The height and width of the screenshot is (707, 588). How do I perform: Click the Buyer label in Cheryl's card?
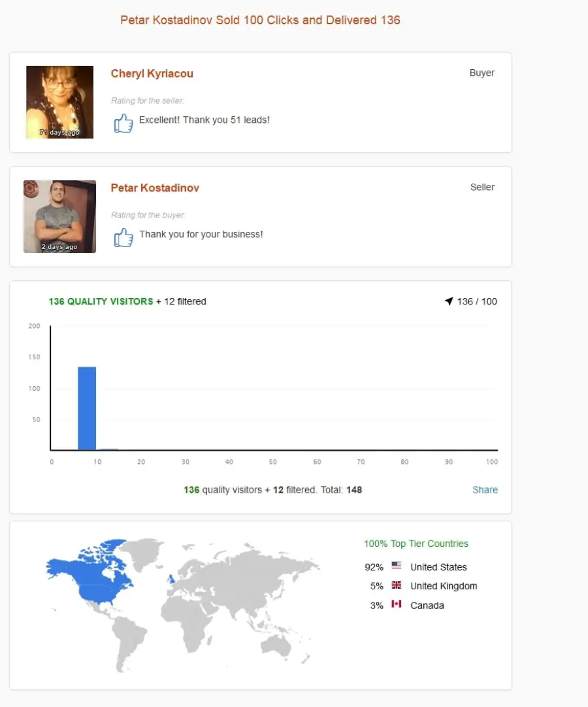tap(482, 73)
